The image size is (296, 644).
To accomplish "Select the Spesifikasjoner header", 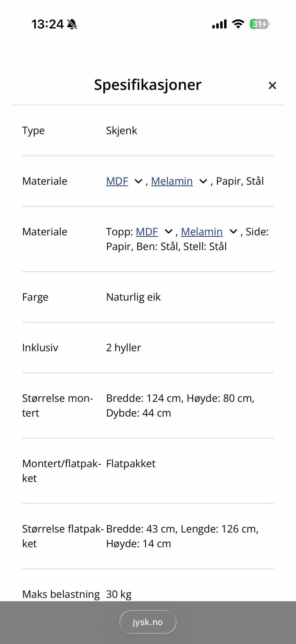I will (x=147, y=85).
